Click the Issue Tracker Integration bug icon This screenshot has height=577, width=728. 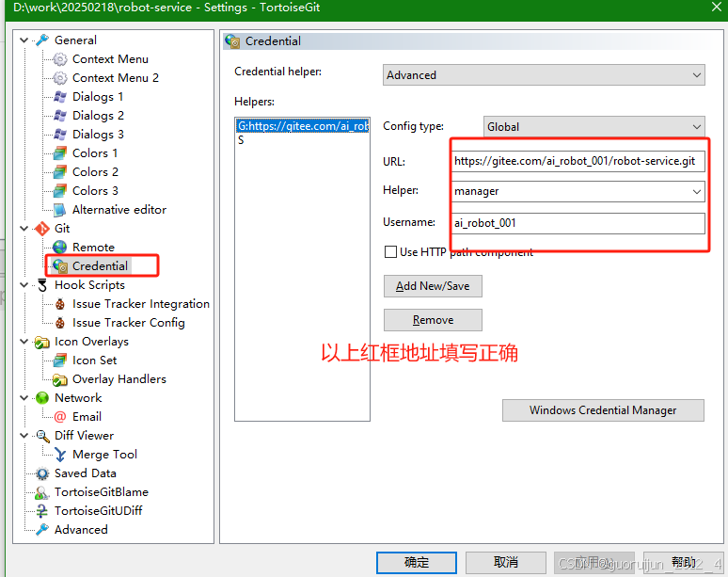60,304
